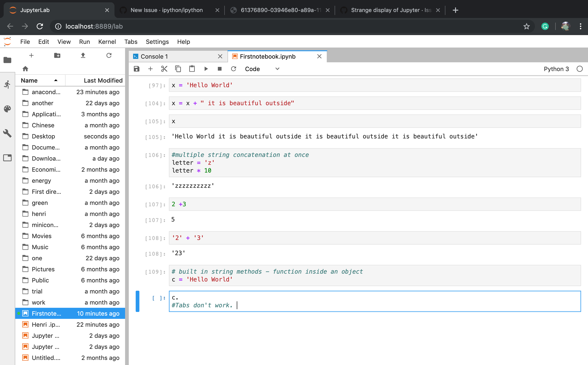This screenshot has height=365, width=588.
Task: Cut the selected cell using scissors icon
Action: click(x=164, y=69)
